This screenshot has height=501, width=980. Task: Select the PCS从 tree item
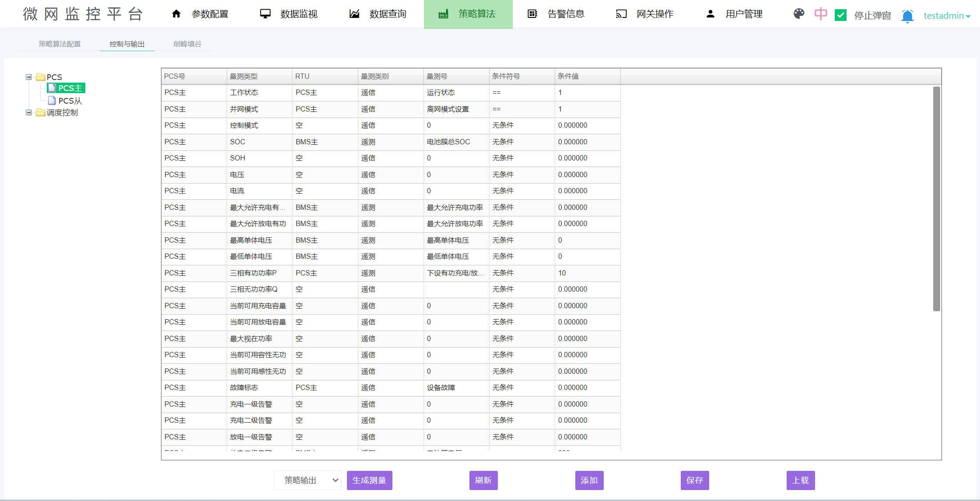(70, 101)
